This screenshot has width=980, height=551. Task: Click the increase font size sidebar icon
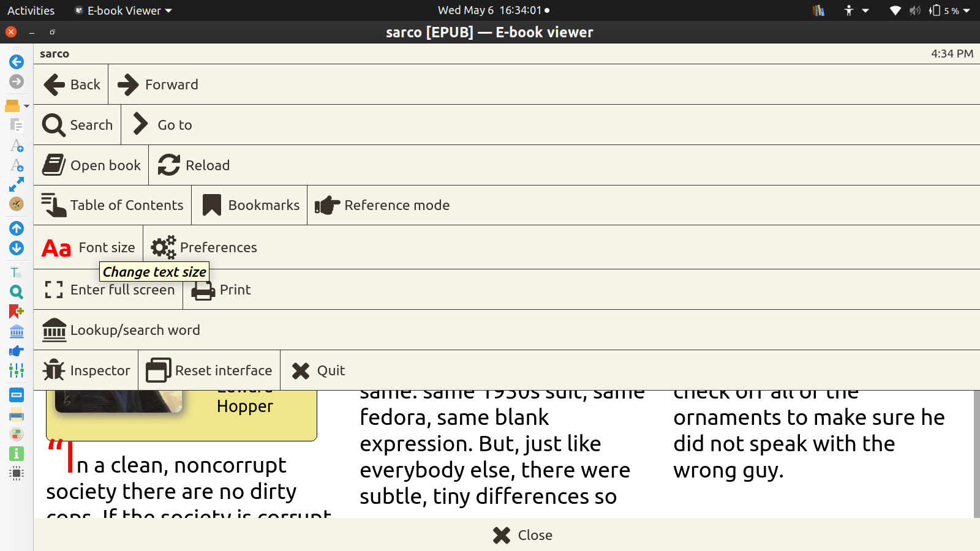click(x=17, y=146)
